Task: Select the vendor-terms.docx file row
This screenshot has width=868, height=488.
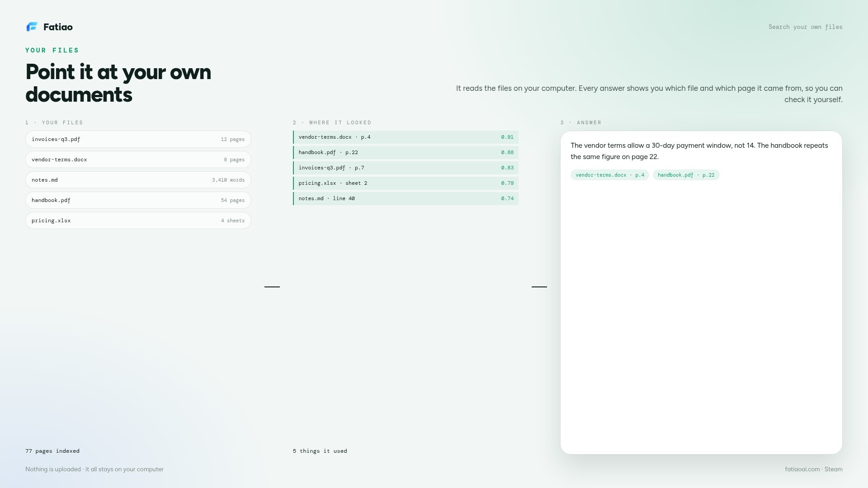Action: pyautogui.click(x=138, y=160)
